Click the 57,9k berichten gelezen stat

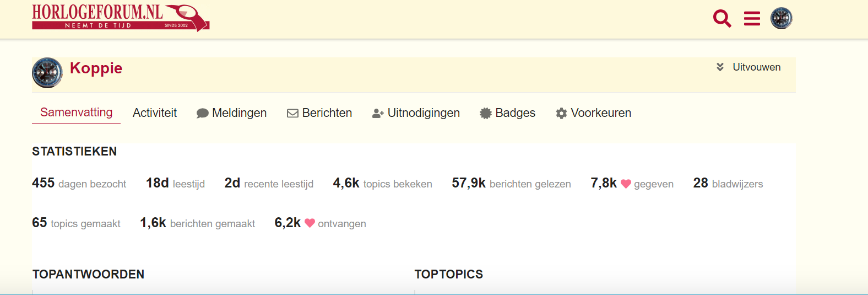pyautogui.click(x=512, y=183)
